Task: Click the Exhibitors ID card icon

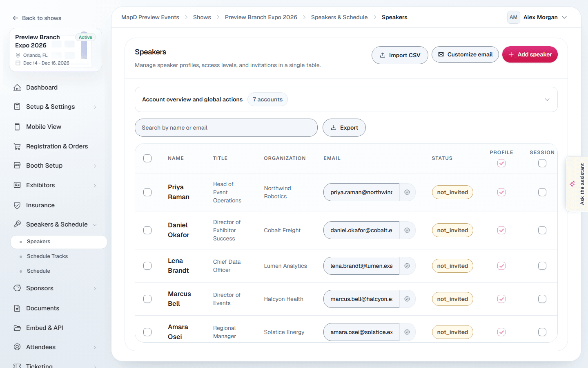Action: tap(17, 185)
